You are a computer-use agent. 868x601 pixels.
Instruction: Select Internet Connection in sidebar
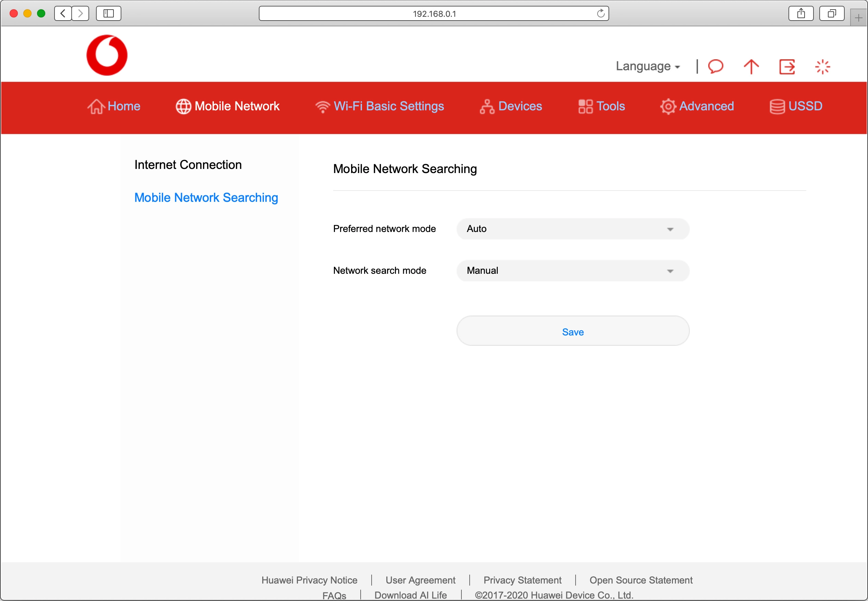(188, 165)
